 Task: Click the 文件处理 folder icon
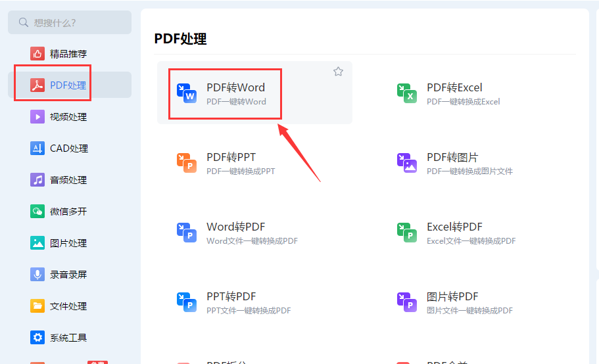point(37,306)
